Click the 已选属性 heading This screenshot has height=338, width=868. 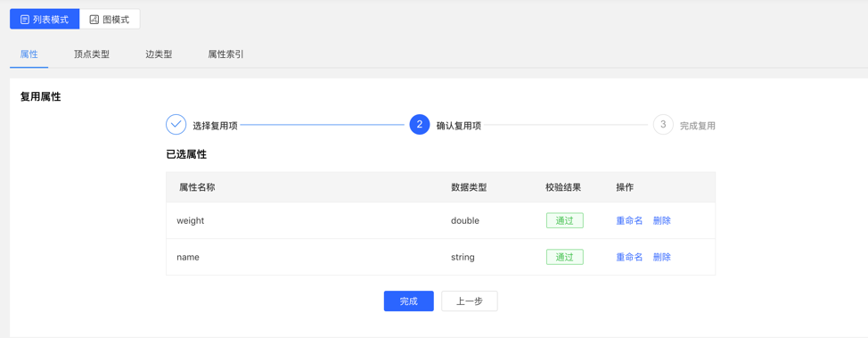click(x=186, y=154)
